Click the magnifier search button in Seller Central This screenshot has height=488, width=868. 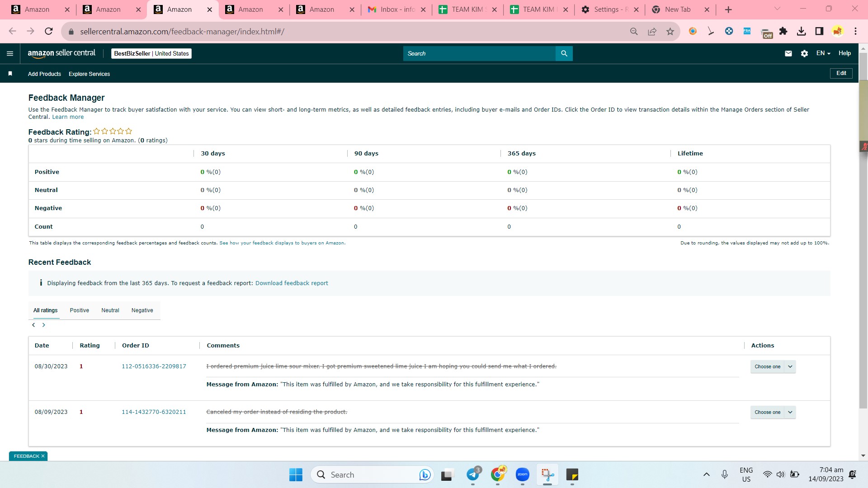564,53
